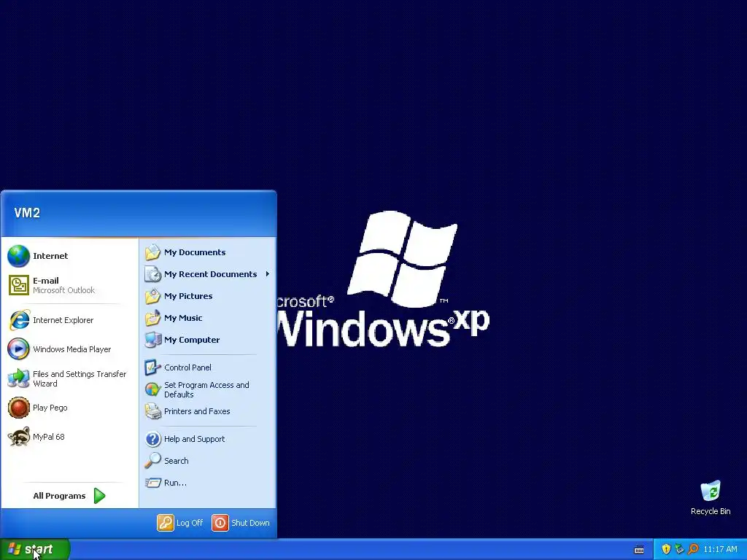Click the My Music label
This screenshot has height=560, width=747.
[x=183, y=318]
